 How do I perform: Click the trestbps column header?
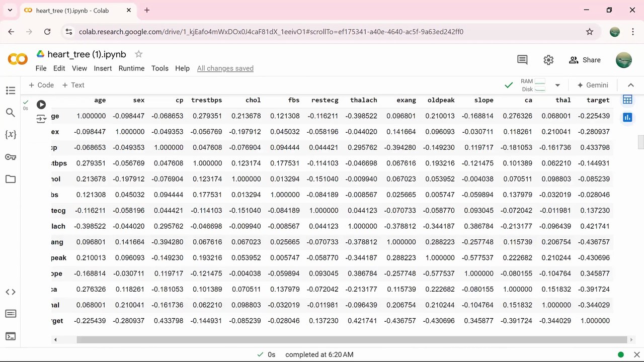[206, 100]
